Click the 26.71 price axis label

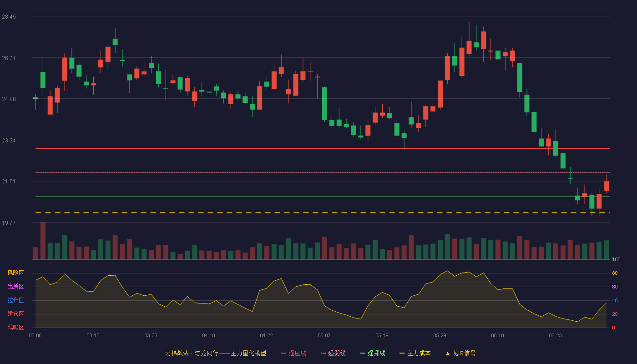[9, 58]
